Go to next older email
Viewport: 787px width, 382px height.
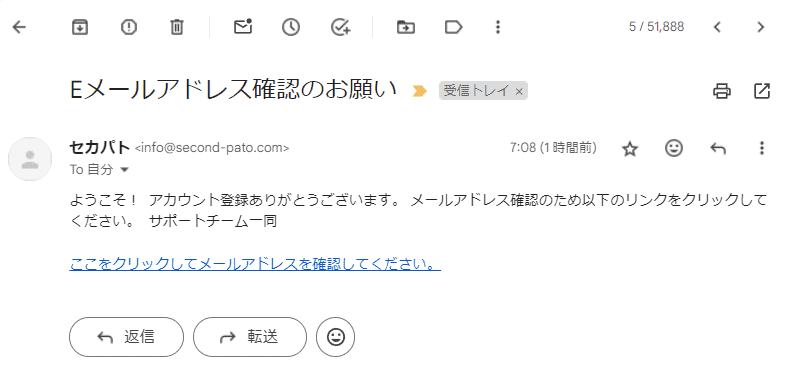[x=760, y=27]
